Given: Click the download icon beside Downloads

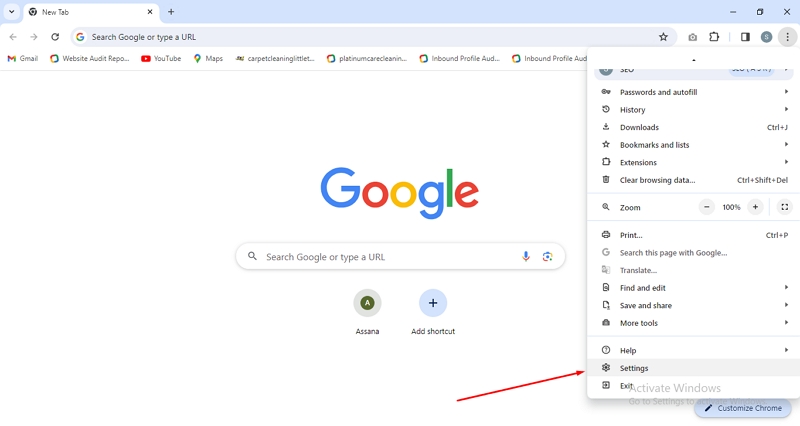Looking at the screenshot, I should coord(606,127).
